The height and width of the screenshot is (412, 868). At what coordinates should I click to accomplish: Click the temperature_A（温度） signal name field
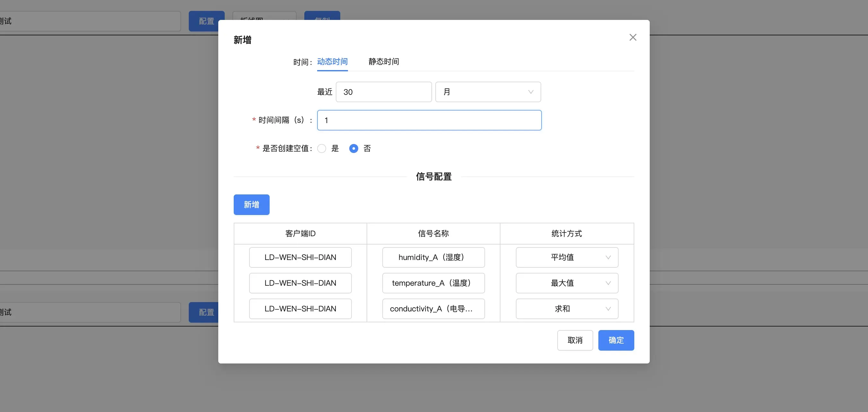433,283
